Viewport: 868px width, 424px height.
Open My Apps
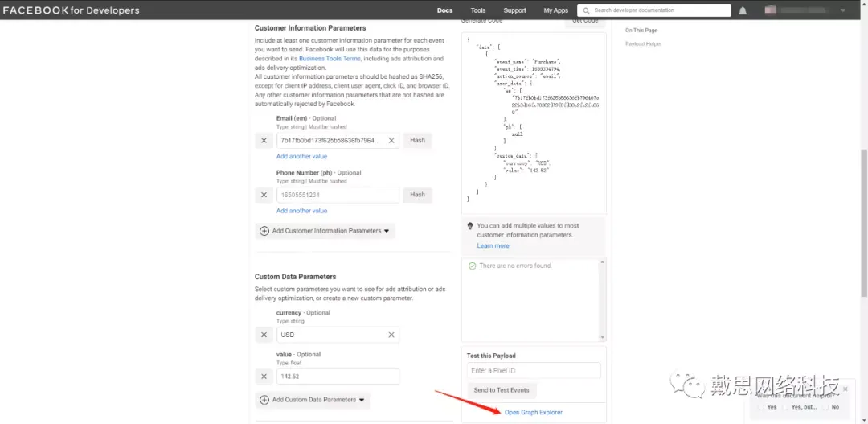[x=556, y=10]
